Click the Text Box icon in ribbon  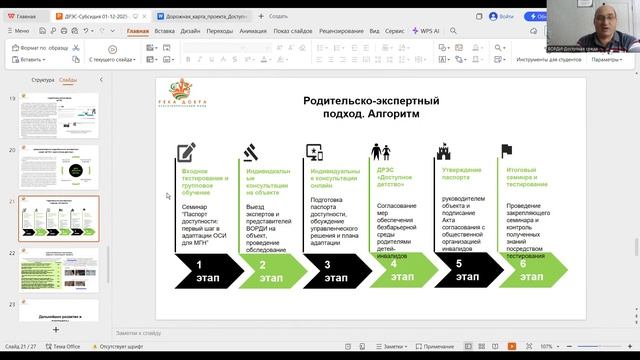point(442,60)
